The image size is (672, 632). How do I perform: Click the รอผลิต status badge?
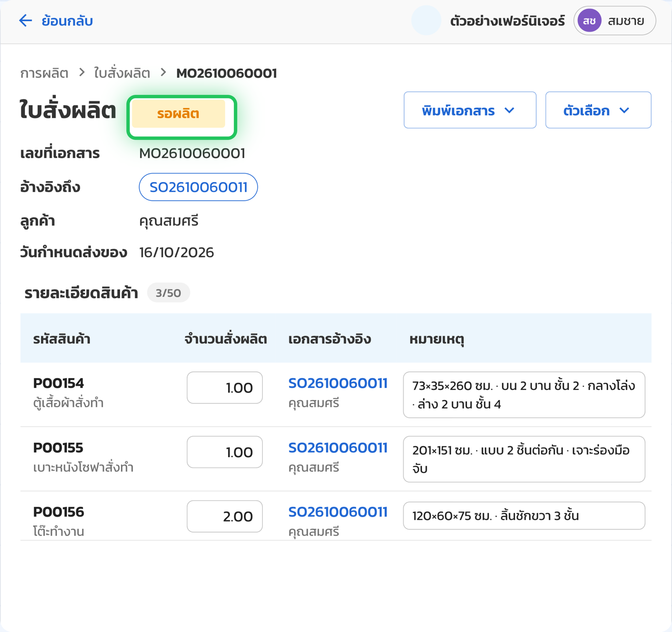click(179, 114)
